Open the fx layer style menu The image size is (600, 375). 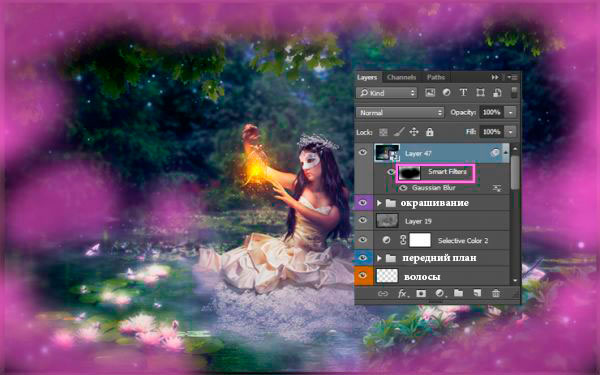point(403,294)
